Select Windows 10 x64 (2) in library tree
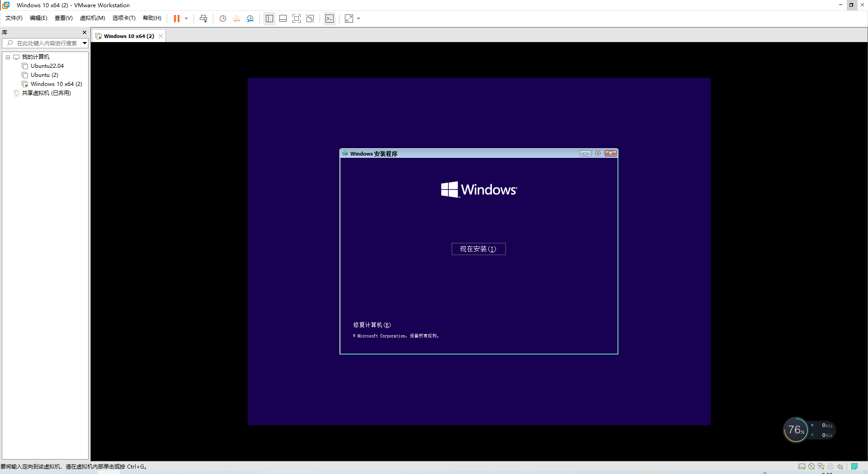Viewport: 868px width, 474px height. click(x=57, y=84)
